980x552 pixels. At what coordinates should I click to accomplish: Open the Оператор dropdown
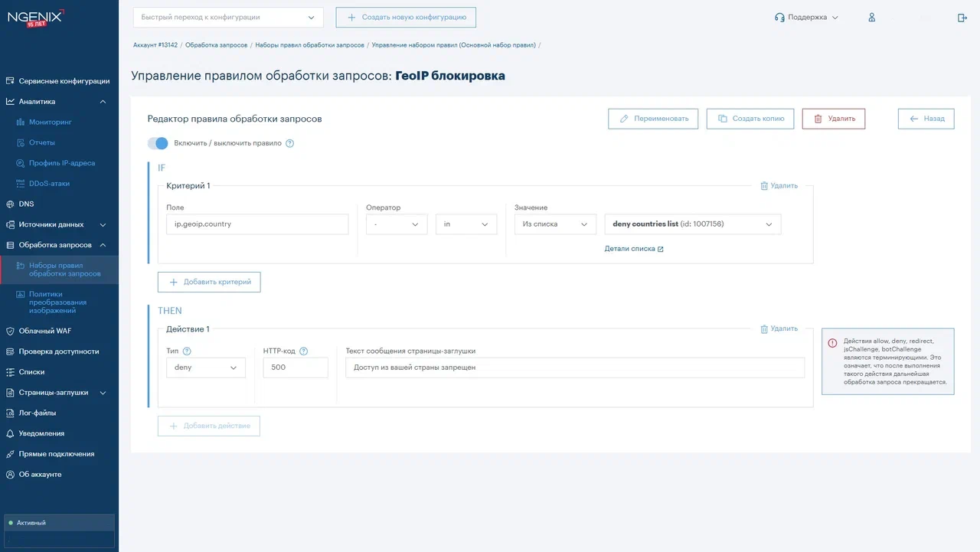point(396,224)
